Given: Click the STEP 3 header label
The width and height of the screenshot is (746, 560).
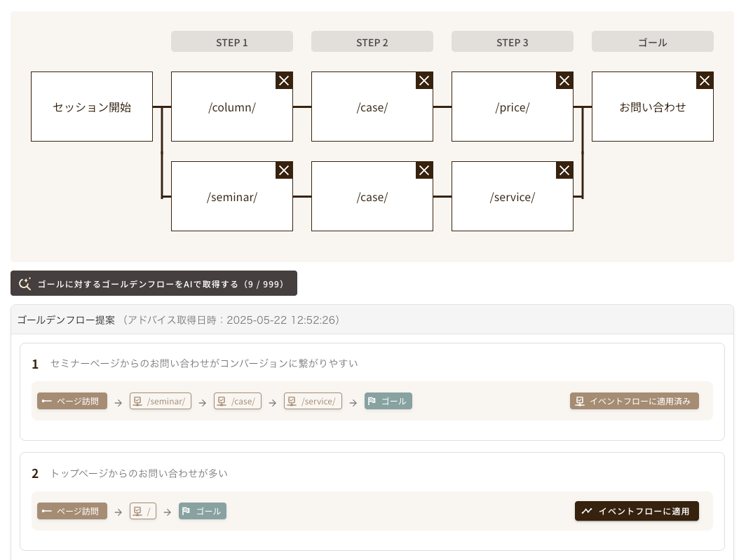Looking at the screenshot, I should tap(513, 42).
